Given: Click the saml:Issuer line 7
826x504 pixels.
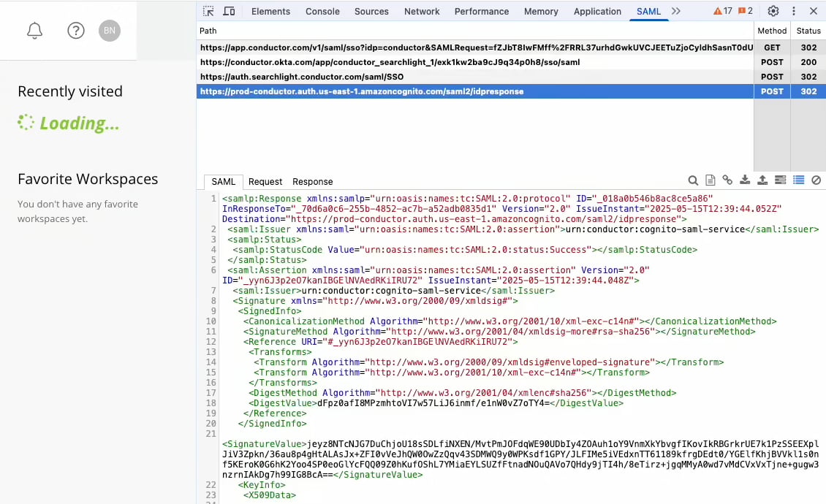Looking at the screenshot, I should pyautogui.click(x=393, y=291).
